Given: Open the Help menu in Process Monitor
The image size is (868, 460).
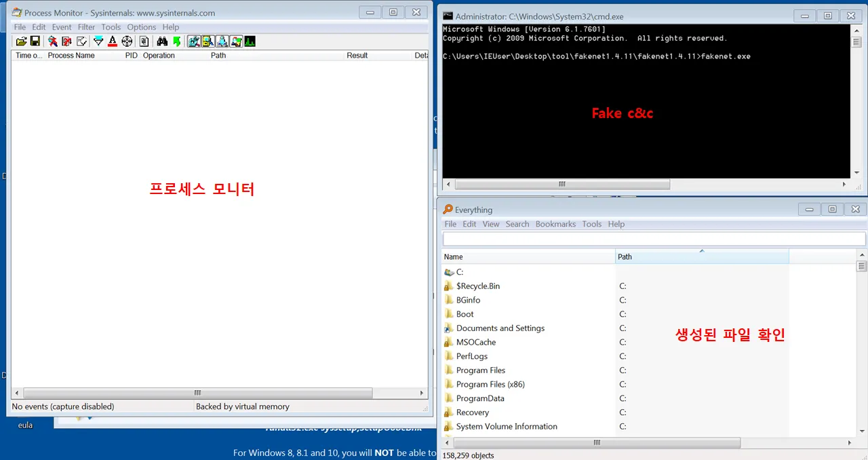Looking at the screenshot, I should (171, 27).
